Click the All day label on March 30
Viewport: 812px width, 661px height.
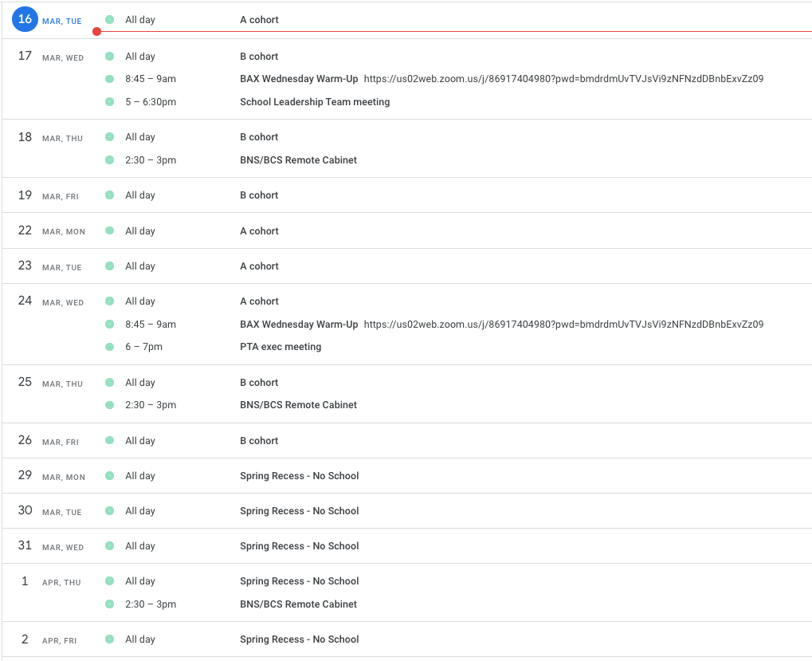pyautogui.click(x=140, y=511)
